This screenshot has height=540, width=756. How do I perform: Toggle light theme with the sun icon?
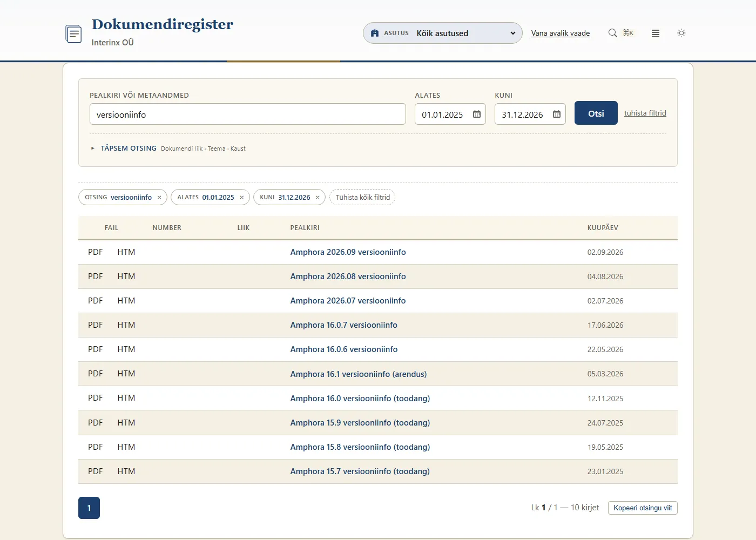[x=681, y=33]
